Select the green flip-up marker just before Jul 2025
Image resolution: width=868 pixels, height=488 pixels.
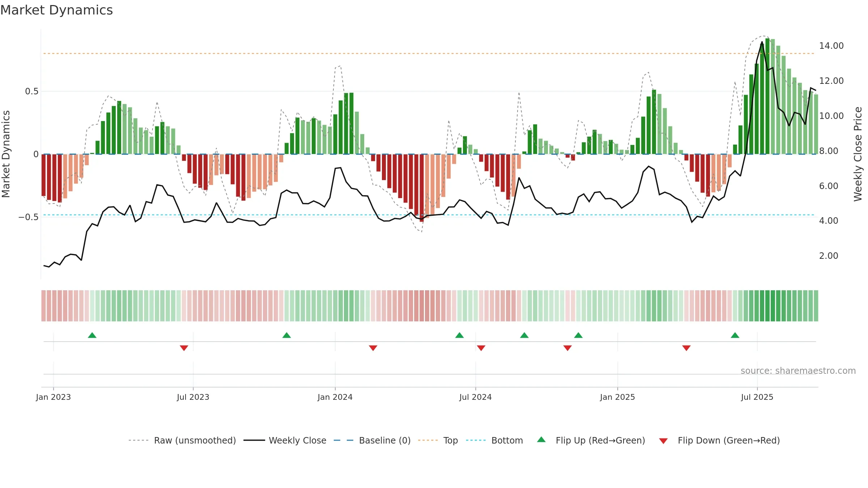click(x=735, y=335)
